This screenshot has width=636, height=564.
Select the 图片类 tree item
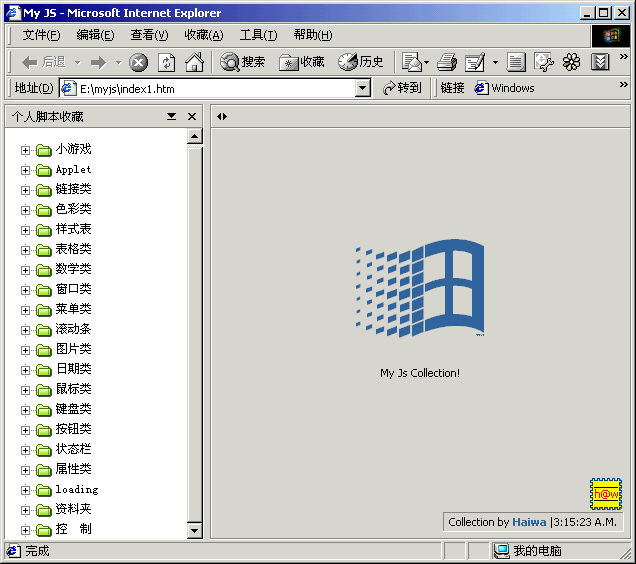73,349
